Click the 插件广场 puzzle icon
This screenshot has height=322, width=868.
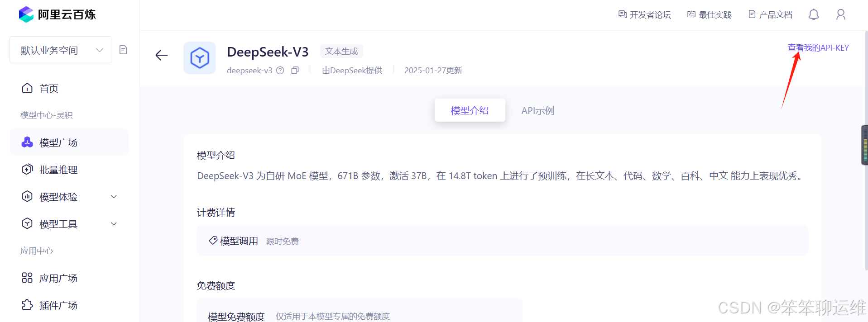pyautogui.click(x=27, y=305)
